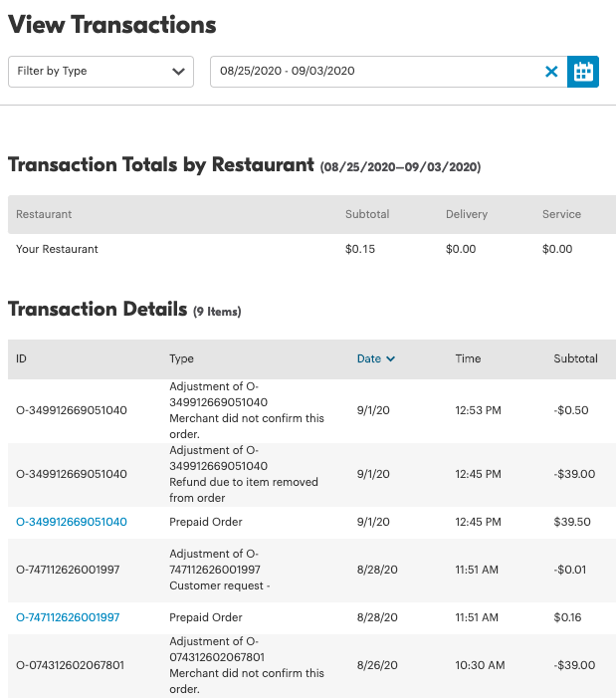
Task: Sort transactions by the Date column header
Action: pos(376,358)
